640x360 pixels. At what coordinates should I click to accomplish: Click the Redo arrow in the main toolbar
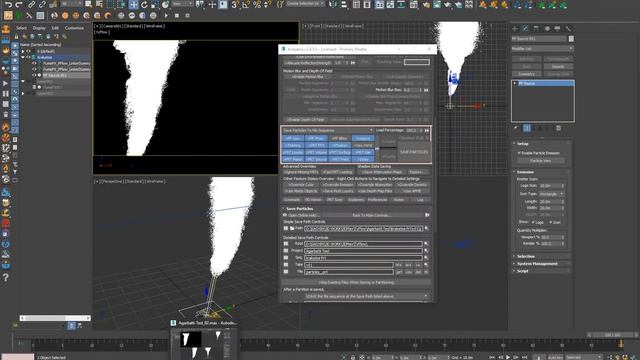[x=18, y=4]
